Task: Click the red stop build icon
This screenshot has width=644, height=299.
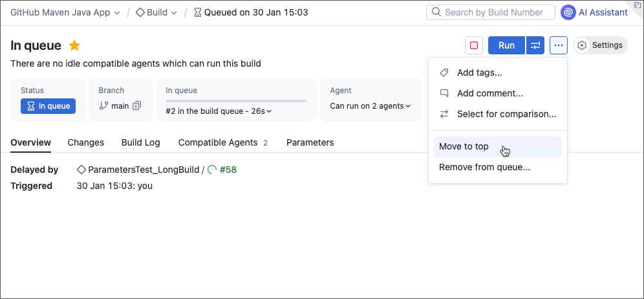Action: [474, 45]
